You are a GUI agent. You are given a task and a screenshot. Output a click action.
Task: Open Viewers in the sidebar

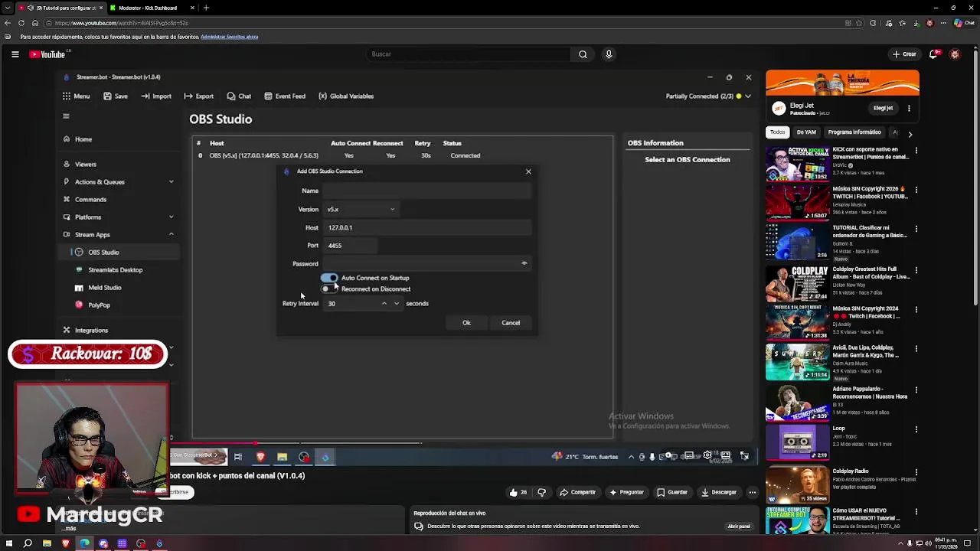click(x=85, y=164)
